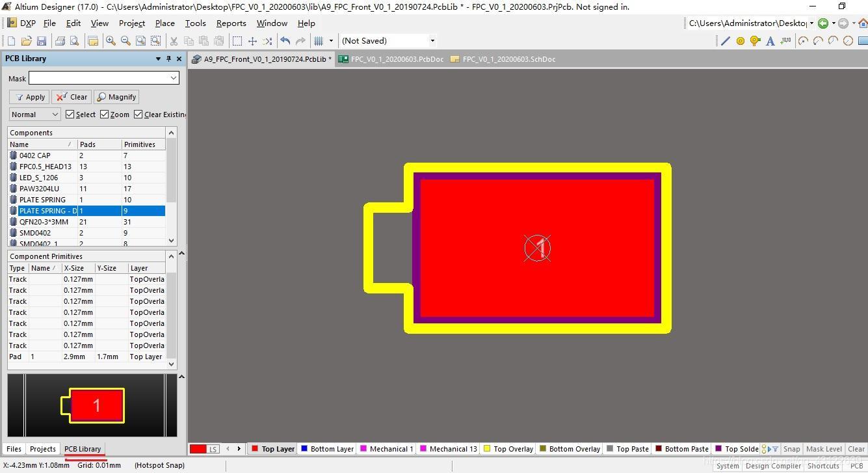
Task: Click the red current layer color swatch
Action: 198,449
